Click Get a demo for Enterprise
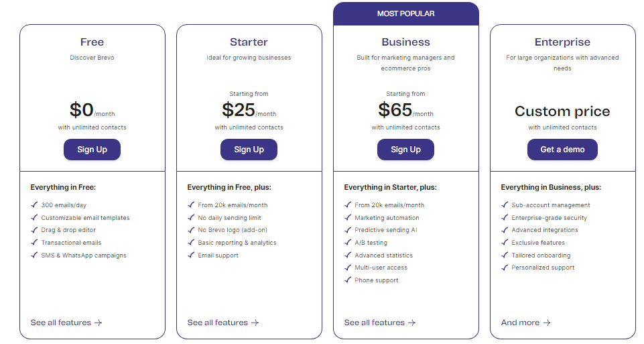Viewport: 644px width, 344px height. [562, 150]
